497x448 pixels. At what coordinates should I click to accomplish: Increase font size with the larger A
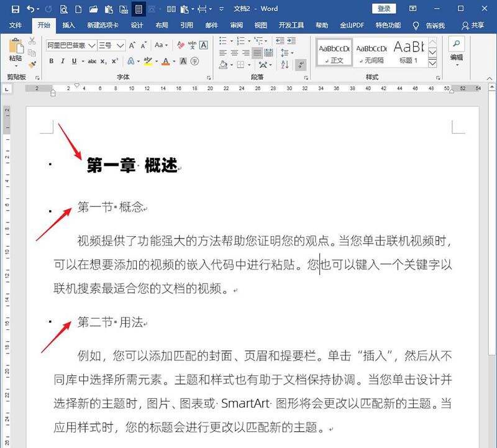(132, 45)
